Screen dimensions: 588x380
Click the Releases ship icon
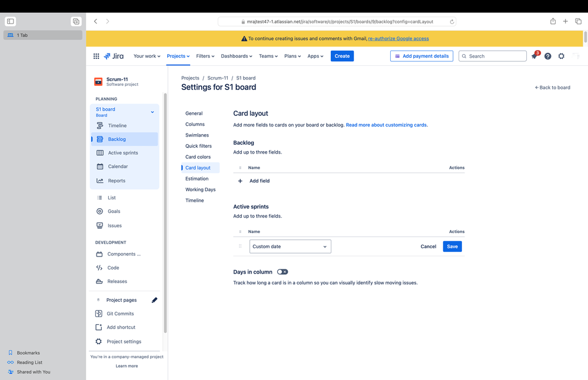pos(99,281)
